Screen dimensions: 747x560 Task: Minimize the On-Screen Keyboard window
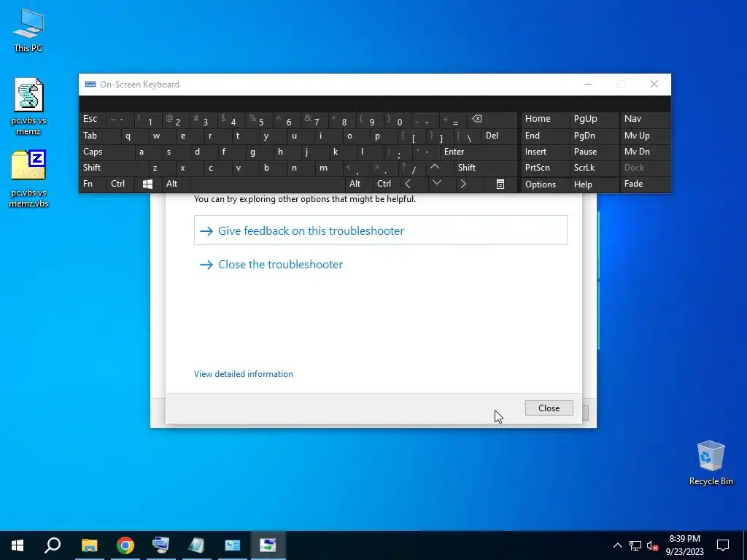click(588, 85)
